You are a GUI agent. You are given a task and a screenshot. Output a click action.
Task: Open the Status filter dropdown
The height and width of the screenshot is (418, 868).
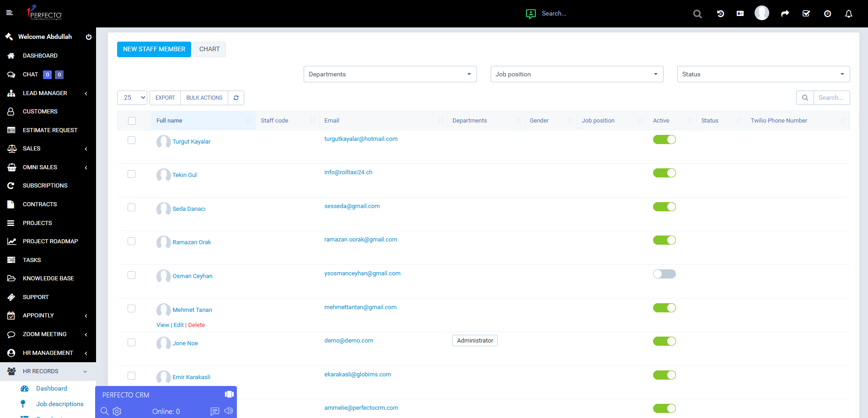tap(763, 74)
